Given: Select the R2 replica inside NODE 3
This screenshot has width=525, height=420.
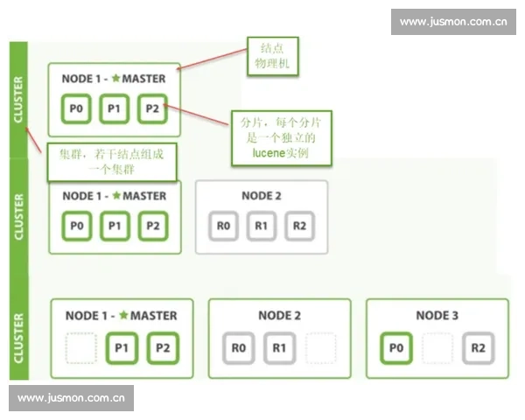Looking at the screenshot, I should pyautogui.click(x=478, y=347).
